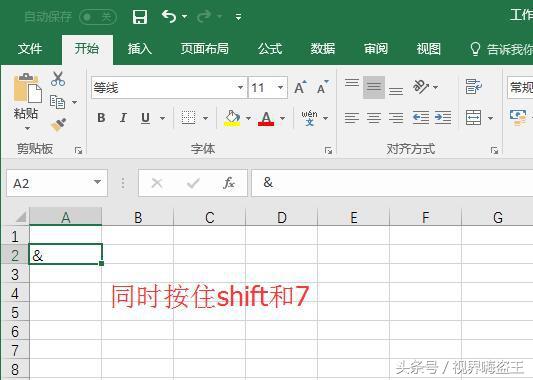This screenshot has width=533, height=380.
Task: Click the Decrease Font Size icon
Action: [x=322, y=87]
